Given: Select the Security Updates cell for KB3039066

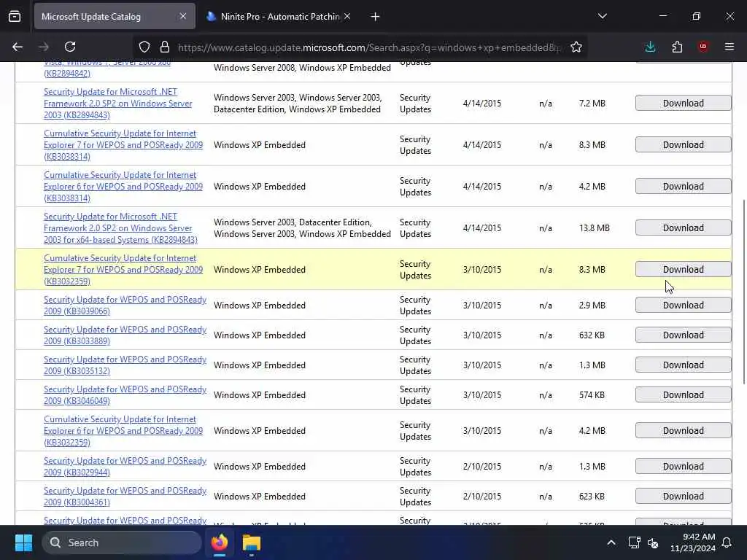Looking at the screenshot, I should [415, 306].
